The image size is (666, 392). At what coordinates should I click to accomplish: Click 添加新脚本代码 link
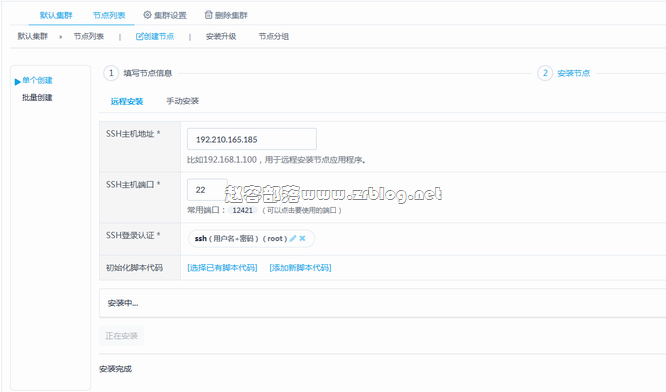pyautogui.click(x=300, y=268)
